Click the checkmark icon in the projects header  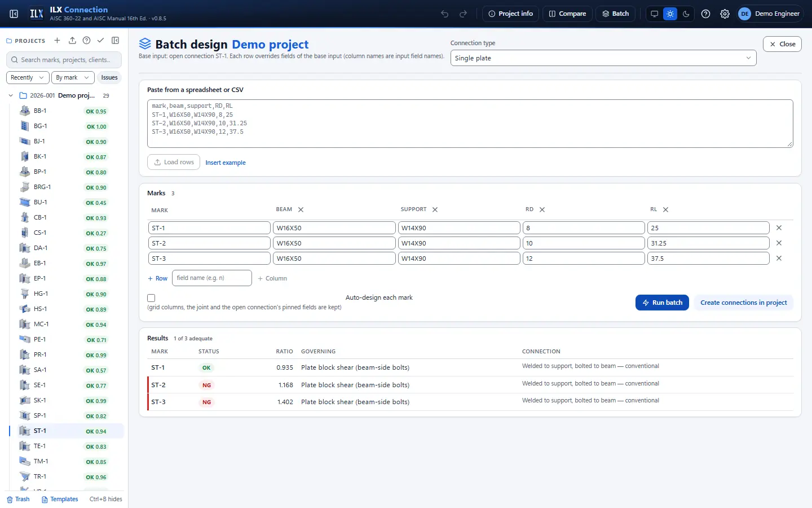click(x=100, y=41)
